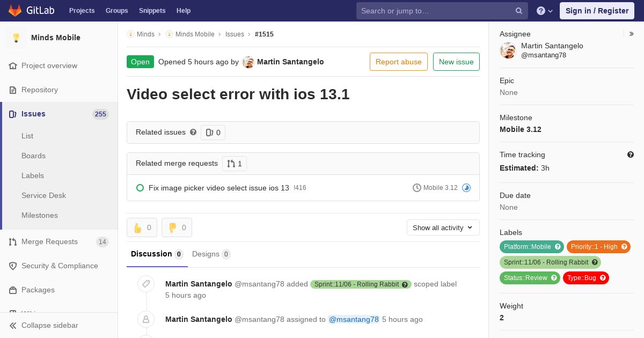Viewport: 644px width, 338px height.
Task: Open the Service Desk sidebar item
Action: click(43, 195)
